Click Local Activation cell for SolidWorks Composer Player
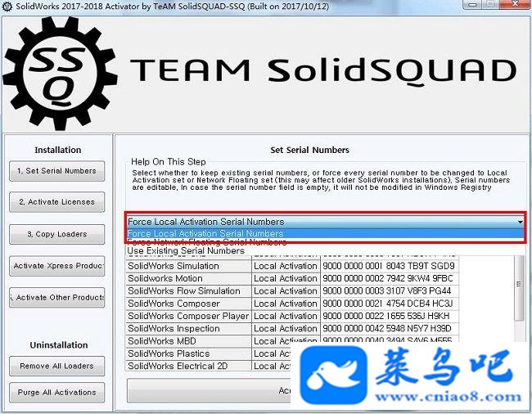Screen dimensions: 532x414 [286, 317]
